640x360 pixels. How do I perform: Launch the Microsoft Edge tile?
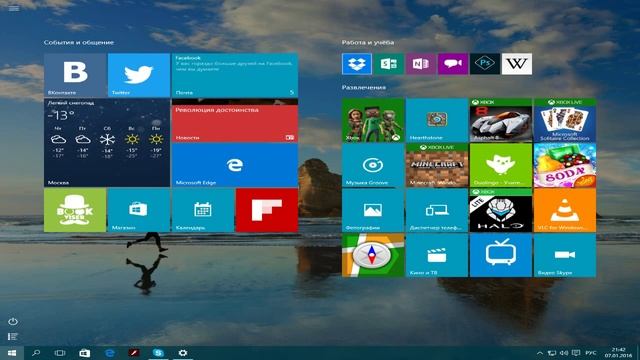(x=235, y=165)
